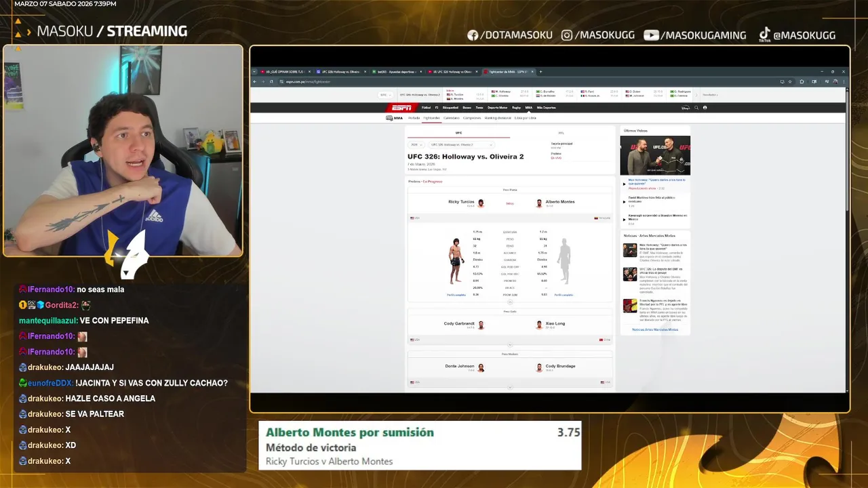The image size is (868, 488).
Task: Click the 'En Progreso' status text
Action: coord(433,182)
